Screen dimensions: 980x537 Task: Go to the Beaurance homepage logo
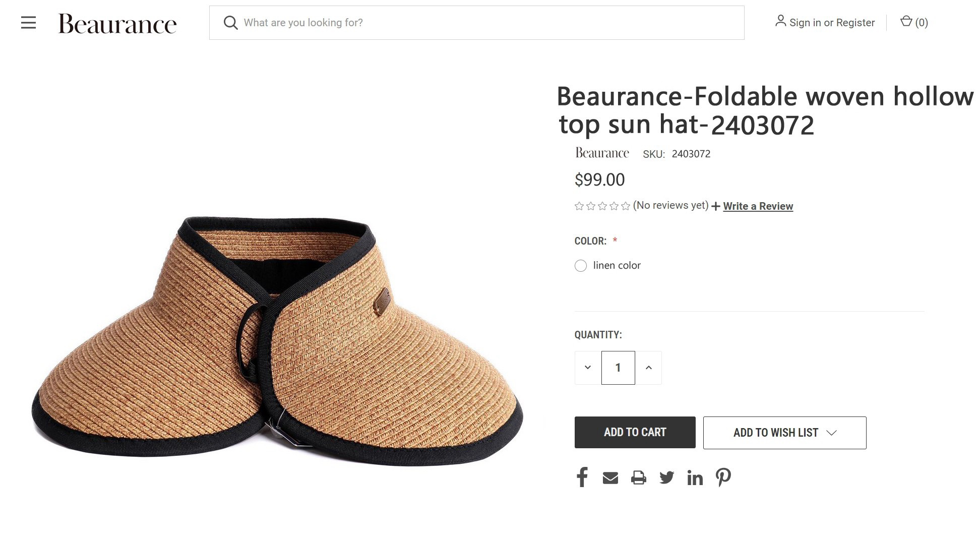pyautogui.click(x=117, y=24)
